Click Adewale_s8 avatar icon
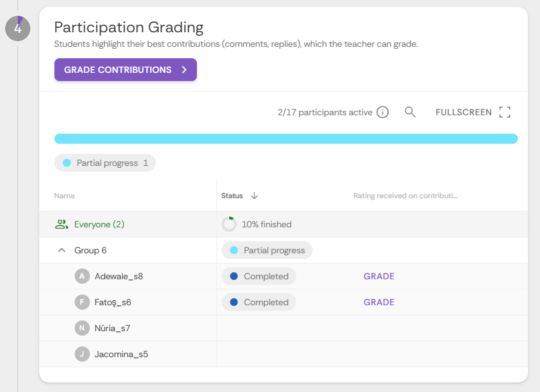 (82, 276)
